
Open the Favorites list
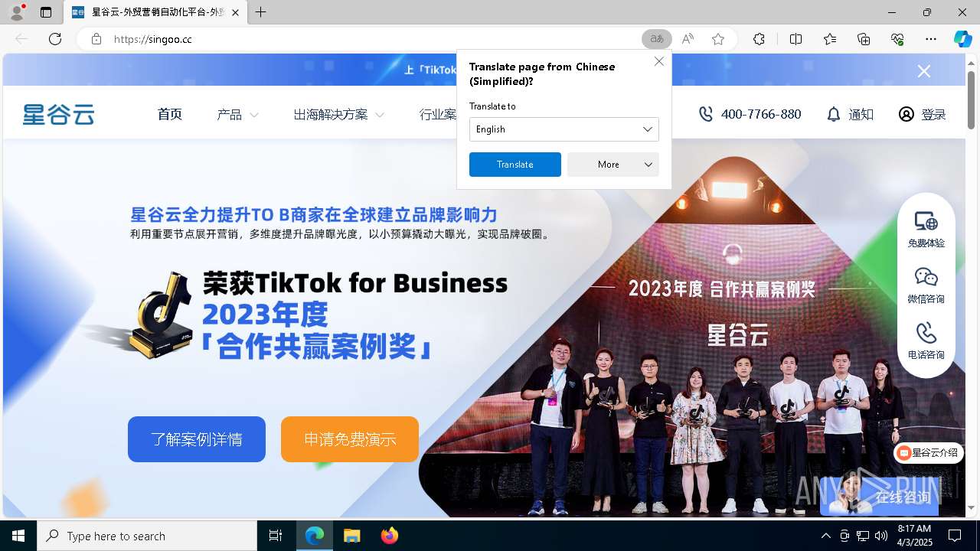pyautogui.click(x=830, y=39)
